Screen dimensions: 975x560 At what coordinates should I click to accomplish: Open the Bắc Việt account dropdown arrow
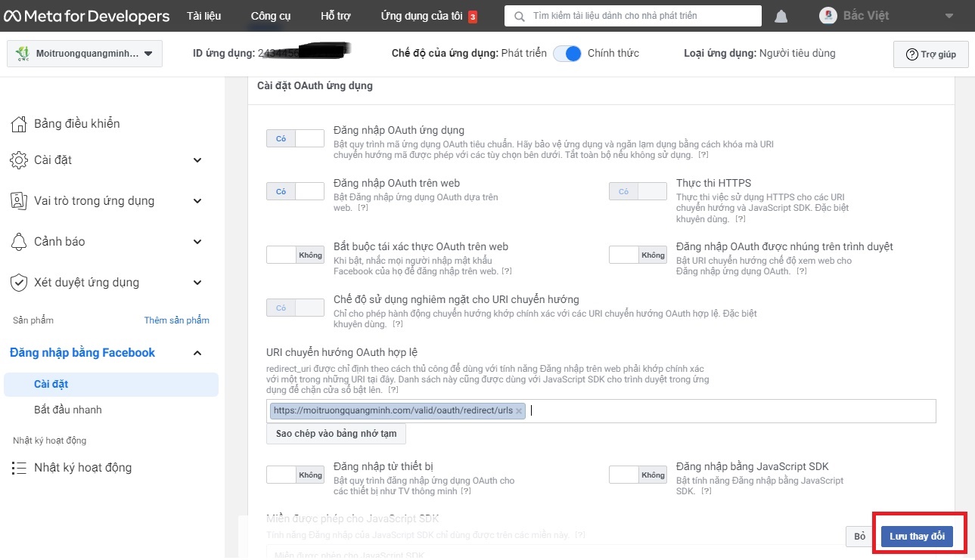pos(949,16)
